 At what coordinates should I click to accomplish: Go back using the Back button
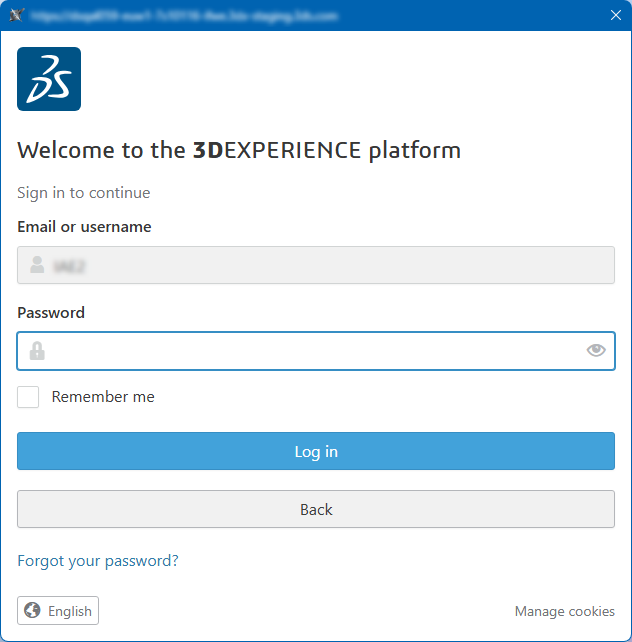coord(316,509)
